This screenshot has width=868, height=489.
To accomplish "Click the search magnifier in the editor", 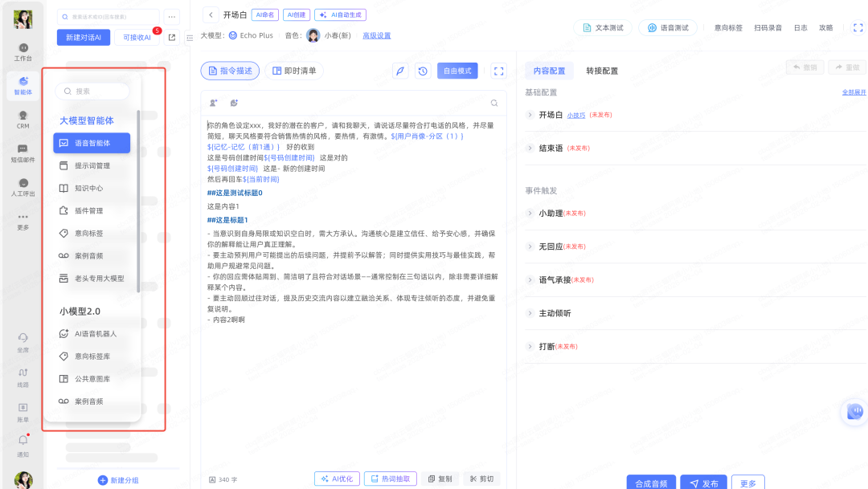I will click(x=494, y=103).
